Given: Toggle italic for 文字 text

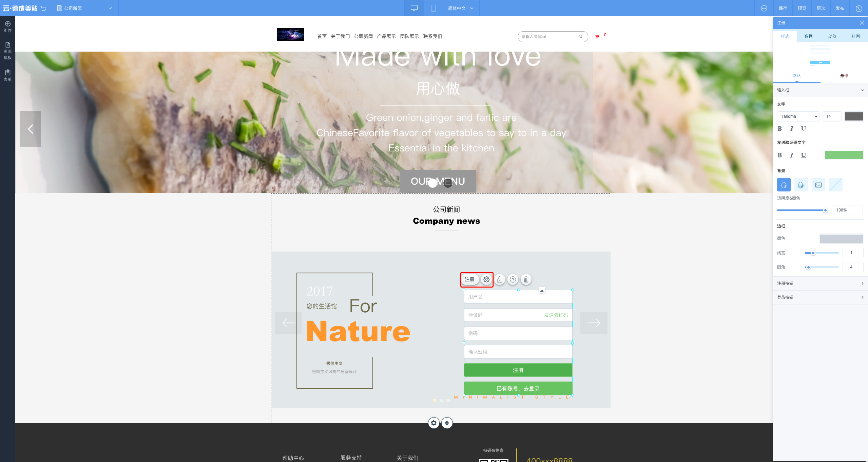Looking at the screenshot, I should coord(791,129).
